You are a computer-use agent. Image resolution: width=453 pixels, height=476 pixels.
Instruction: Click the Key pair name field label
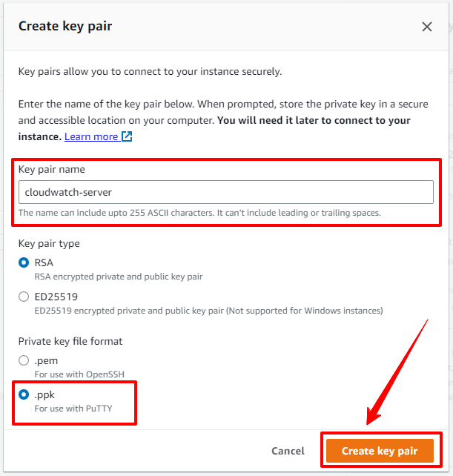pyautogui.click(x=51, y=170)
